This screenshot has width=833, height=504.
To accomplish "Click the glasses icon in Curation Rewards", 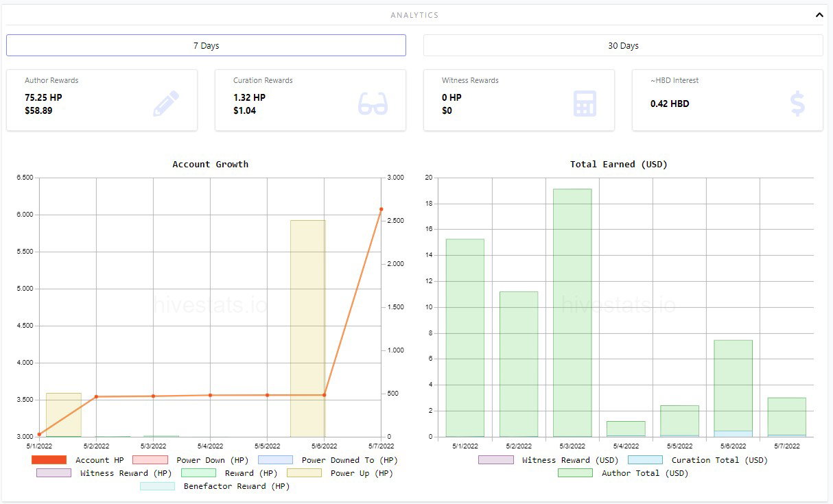I will (x=373, y=104).
